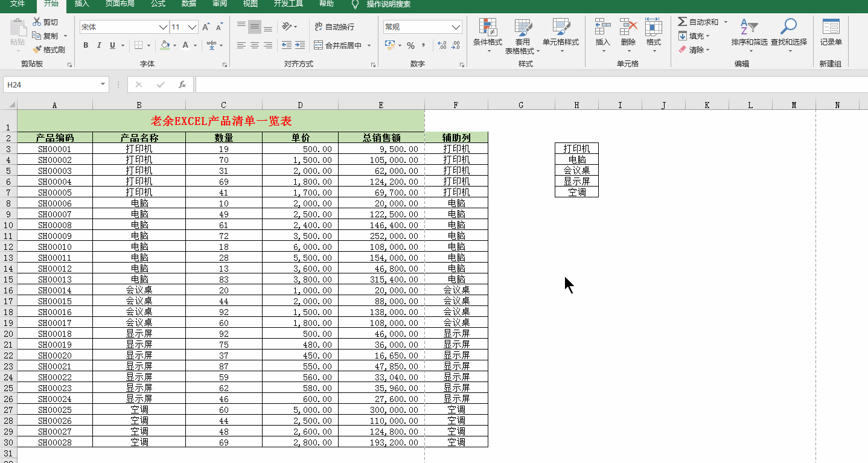Screen dimensions: 868x463
Task: Switch to the Insert (插入) tab
Action: [x=82, y=4]
